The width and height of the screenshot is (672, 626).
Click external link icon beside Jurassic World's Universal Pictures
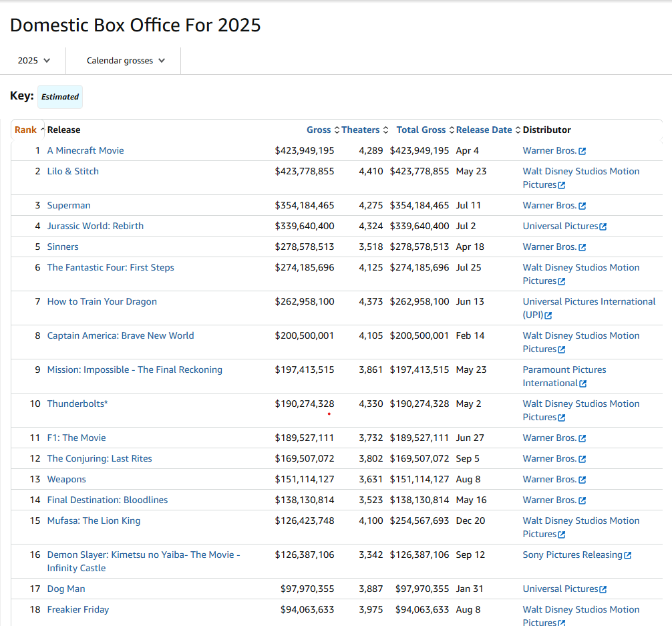603,226
